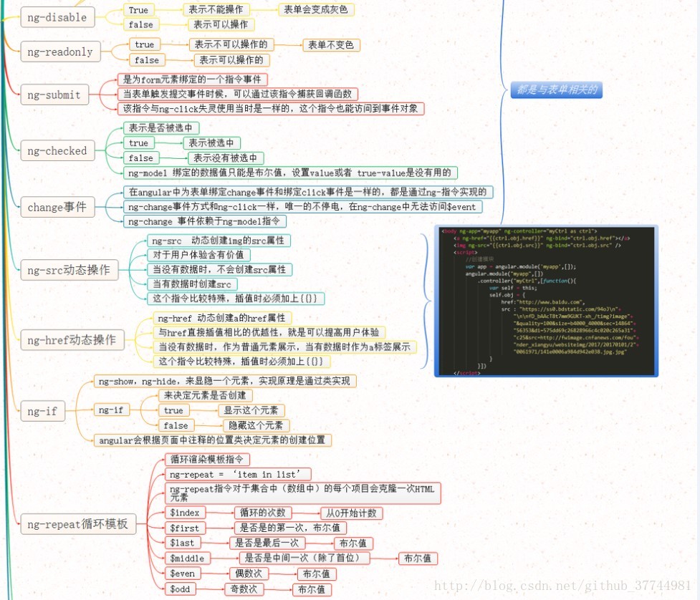Click angular会根据页面中注释的位置 node
This screenshot has width=700, height=600.
point(212,440)
